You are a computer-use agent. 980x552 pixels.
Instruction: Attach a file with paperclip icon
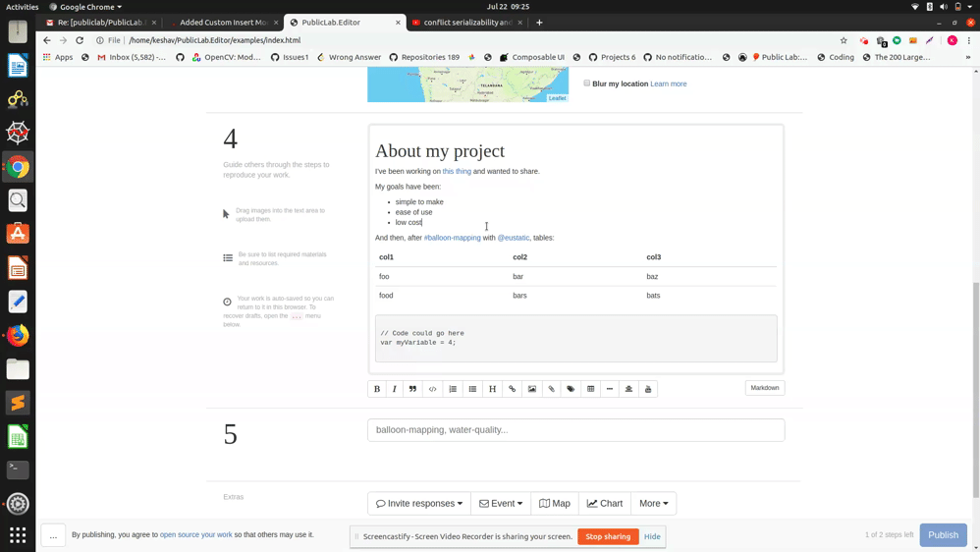click(551, 389)
